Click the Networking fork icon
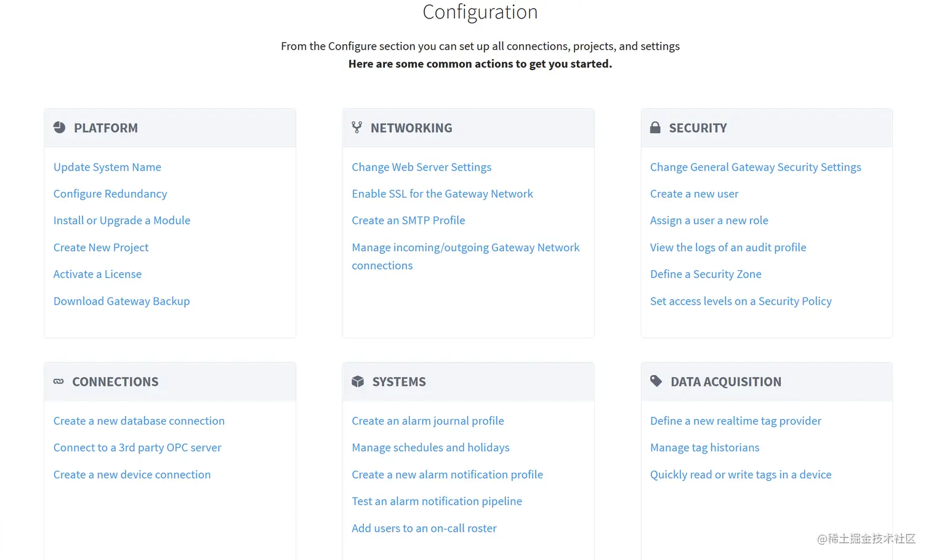The image size is (931, 560). (x=357, y=127)
